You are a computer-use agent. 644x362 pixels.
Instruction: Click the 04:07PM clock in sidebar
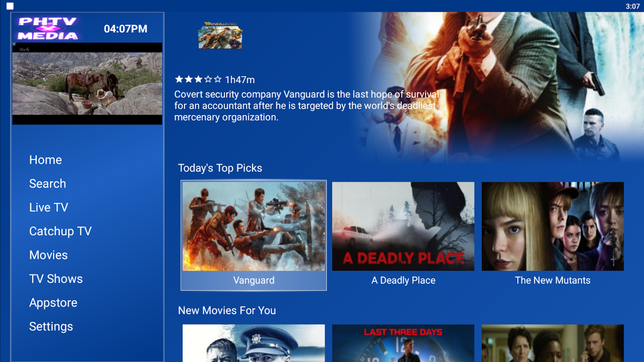click(125, 29)
